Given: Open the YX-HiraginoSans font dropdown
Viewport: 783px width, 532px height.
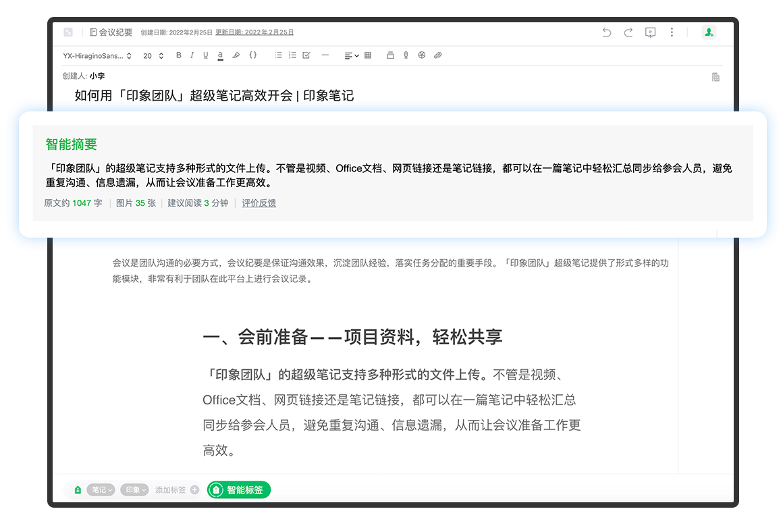Looking at the screenshot, I should 97,56.
